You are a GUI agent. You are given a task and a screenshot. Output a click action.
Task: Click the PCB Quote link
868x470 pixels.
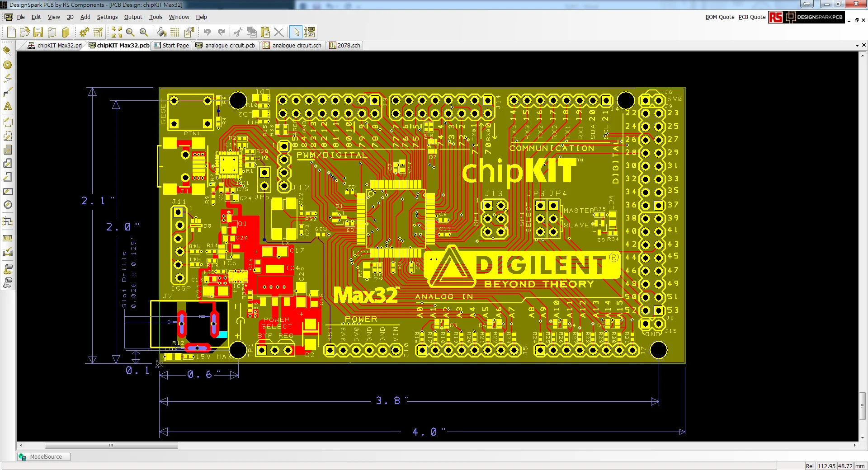[752, 17]
